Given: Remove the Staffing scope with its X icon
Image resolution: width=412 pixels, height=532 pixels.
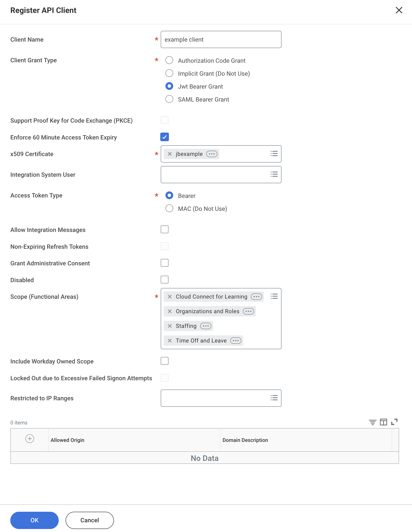Looking at the screenshot, I should point(170,326).
